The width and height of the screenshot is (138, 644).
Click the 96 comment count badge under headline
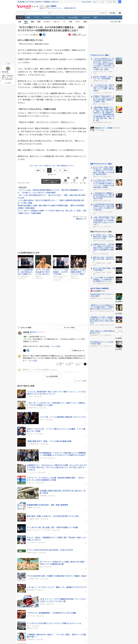tap(31, 35)
